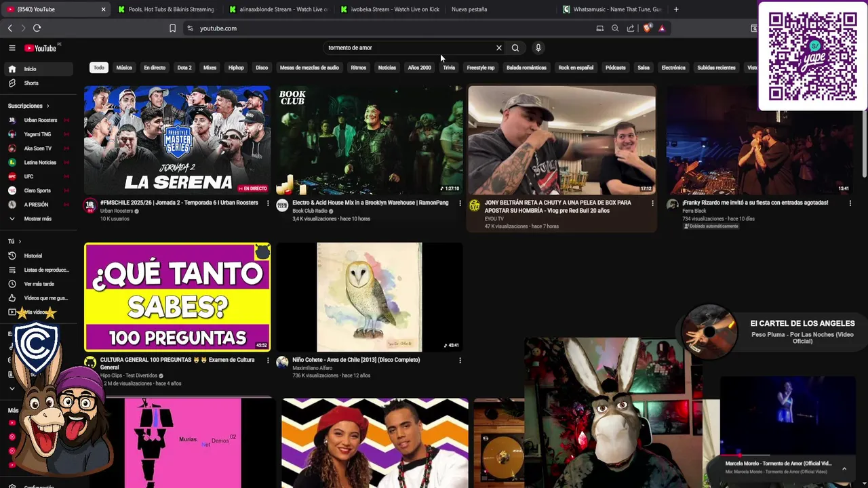Open a new browser tab with plus
Image resolution: width=868 pixels, height=488 pixels.
(x=676, y=9)
